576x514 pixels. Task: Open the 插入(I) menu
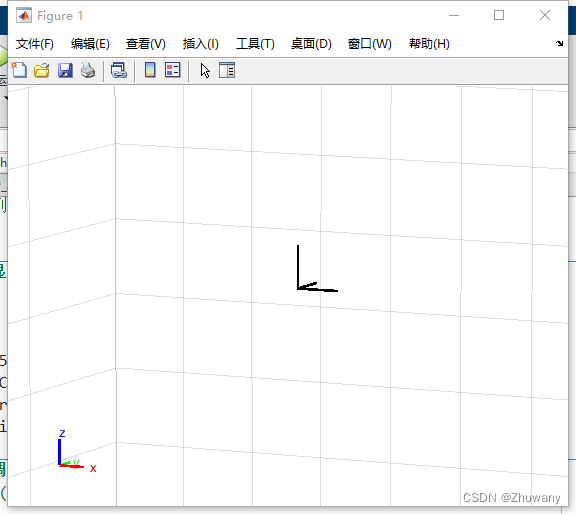coord(201,44)
